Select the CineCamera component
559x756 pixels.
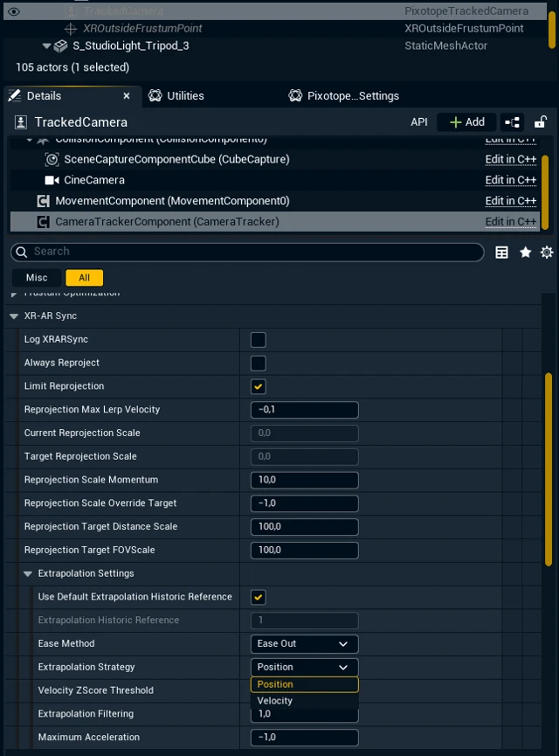click(93, 180)
